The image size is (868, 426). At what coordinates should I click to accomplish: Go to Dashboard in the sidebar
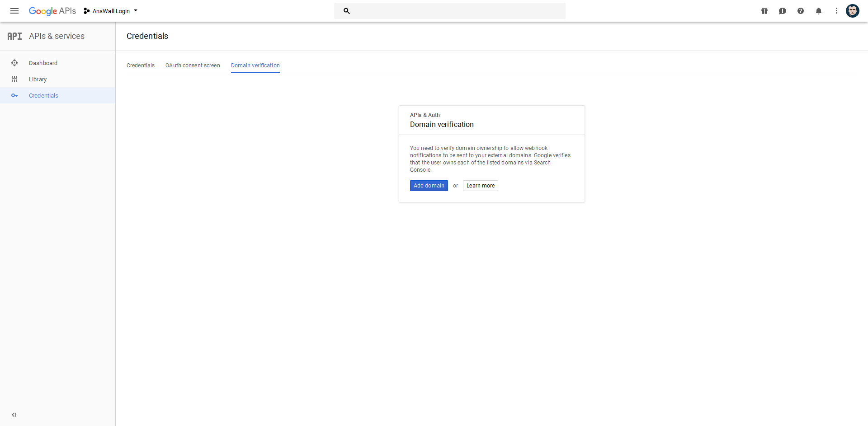point(57,63)
